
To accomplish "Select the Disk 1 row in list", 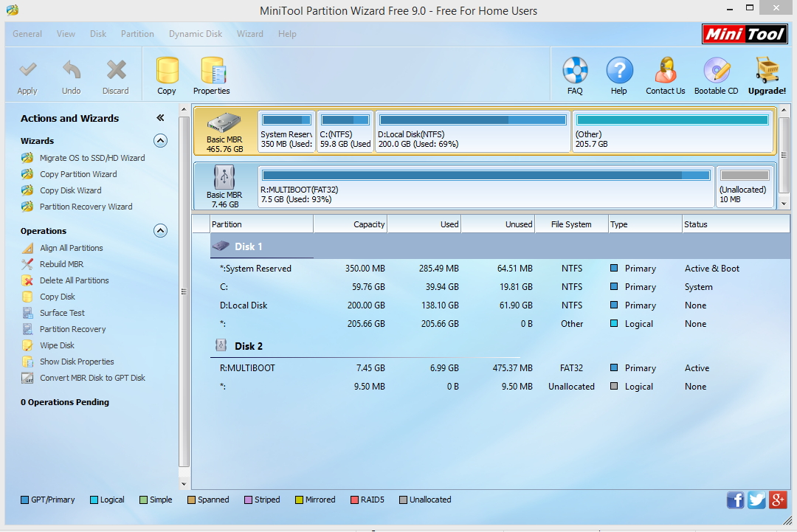I will click(500, 246).
